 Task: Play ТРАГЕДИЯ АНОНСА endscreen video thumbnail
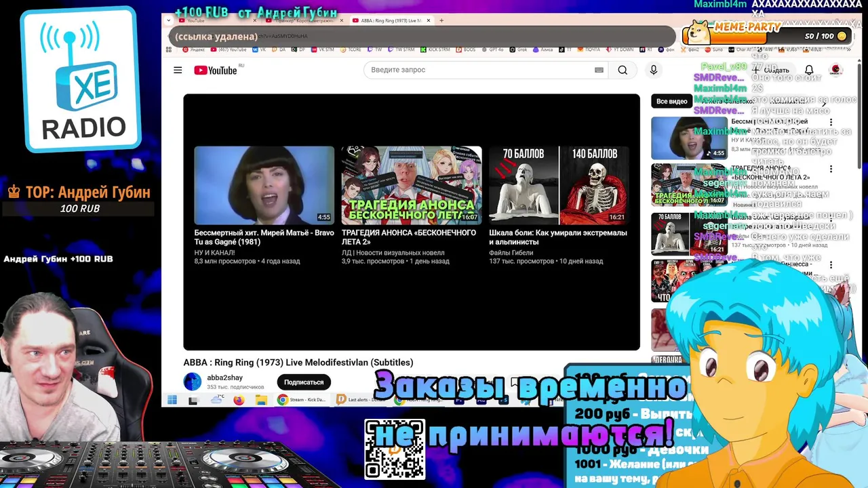411,185
